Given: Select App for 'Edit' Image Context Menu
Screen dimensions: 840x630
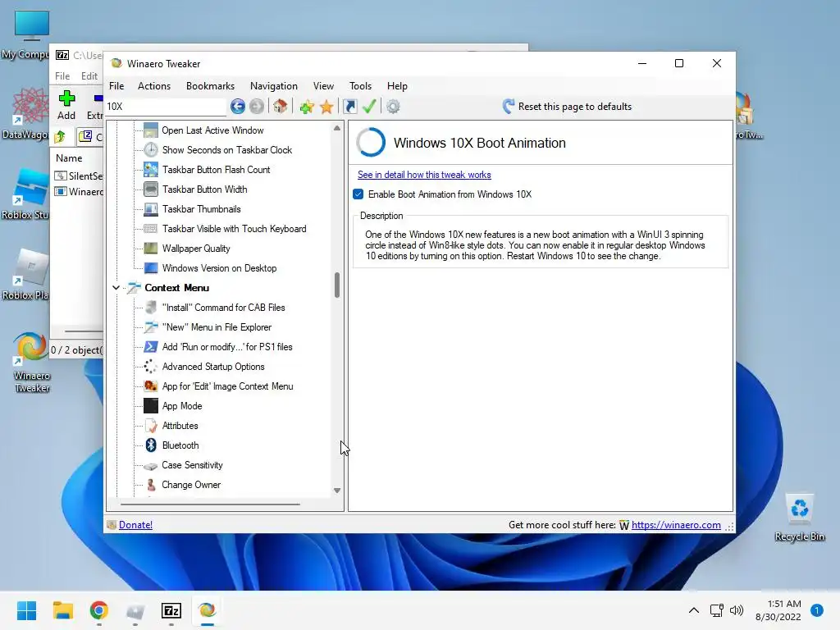Looking at the screenshot, I should click(x=227, y=386).
